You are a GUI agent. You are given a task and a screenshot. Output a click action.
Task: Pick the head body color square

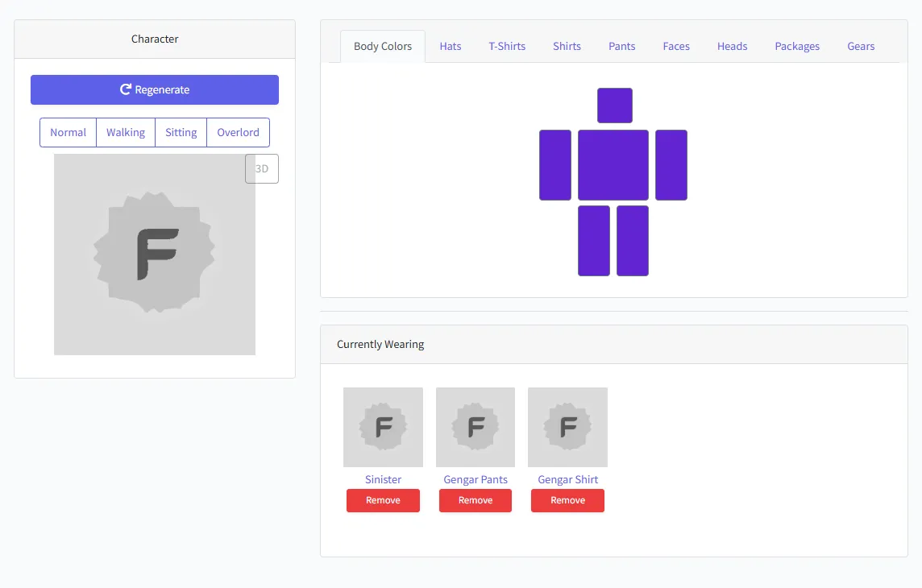614,106
